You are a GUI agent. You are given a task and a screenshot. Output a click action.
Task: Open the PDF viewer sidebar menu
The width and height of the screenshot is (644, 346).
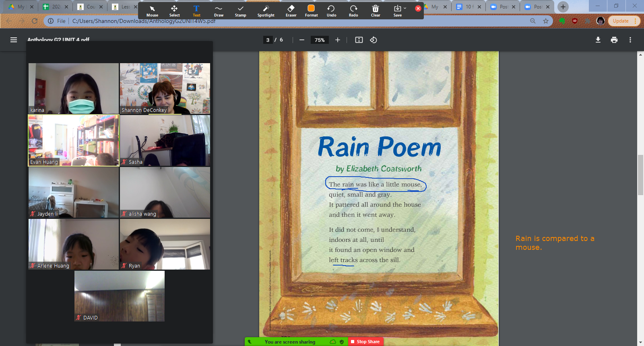tap(14, 40)
